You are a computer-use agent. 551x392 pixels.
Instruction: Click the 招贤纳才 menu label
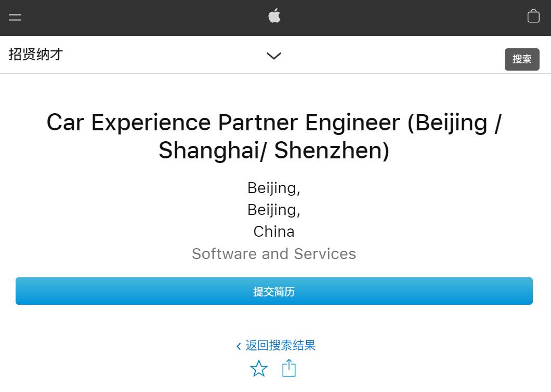(35, 55)
